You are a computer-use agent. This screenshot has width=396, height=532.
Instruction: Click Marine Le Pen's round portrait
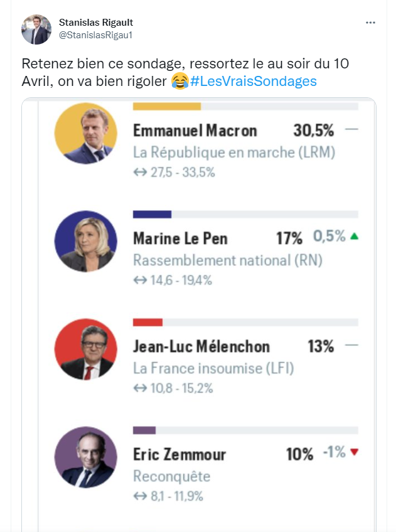[x=86, y=241]
